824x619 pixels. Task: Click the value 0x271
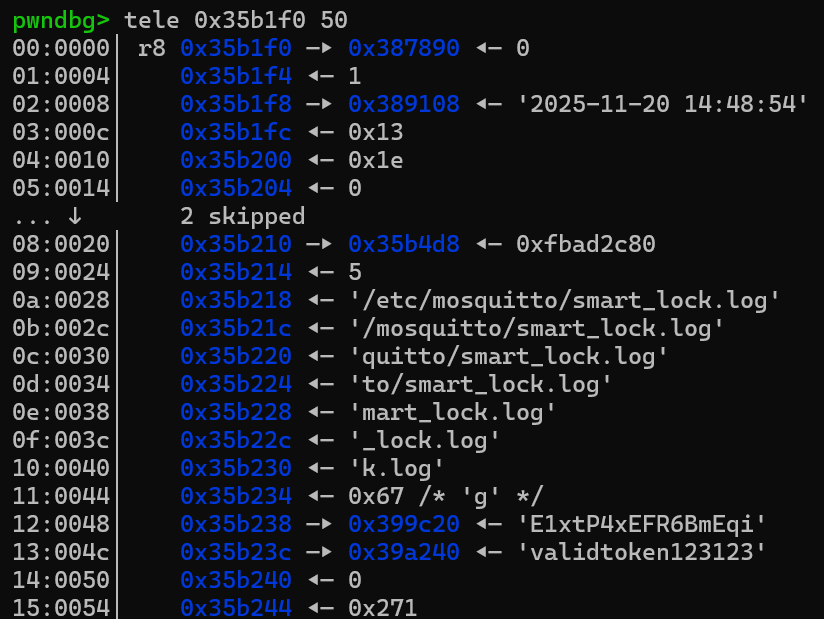pyautogui.click(x=383, y=607)
